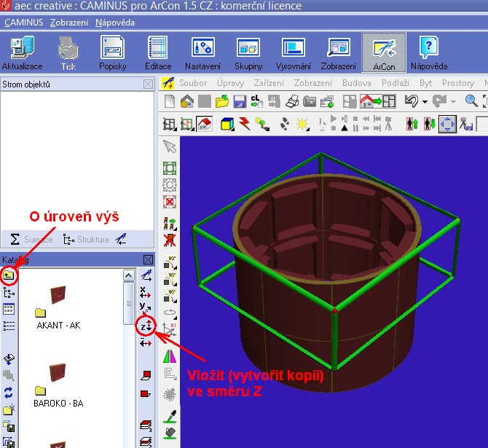This screenshot has height=448, width=488.
Task: Click the printer icon in ArCon toolbar
Action: tap(292, 101)
